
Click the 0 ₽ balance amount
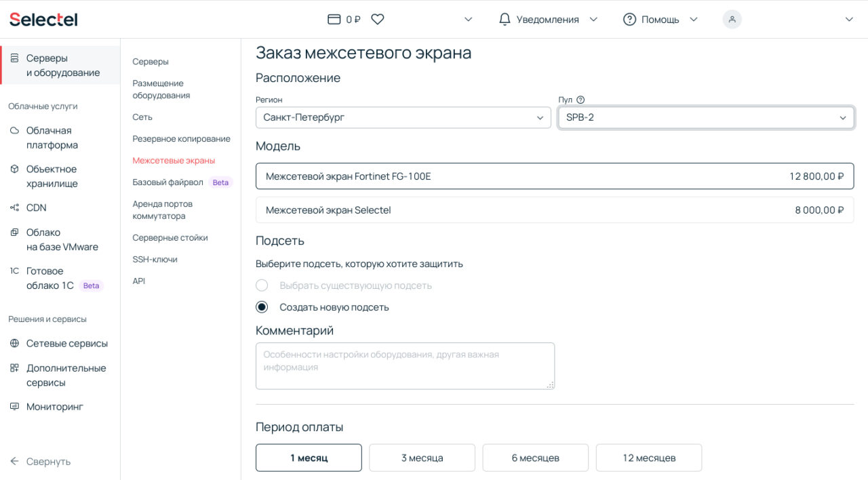[x=353, y=20]
